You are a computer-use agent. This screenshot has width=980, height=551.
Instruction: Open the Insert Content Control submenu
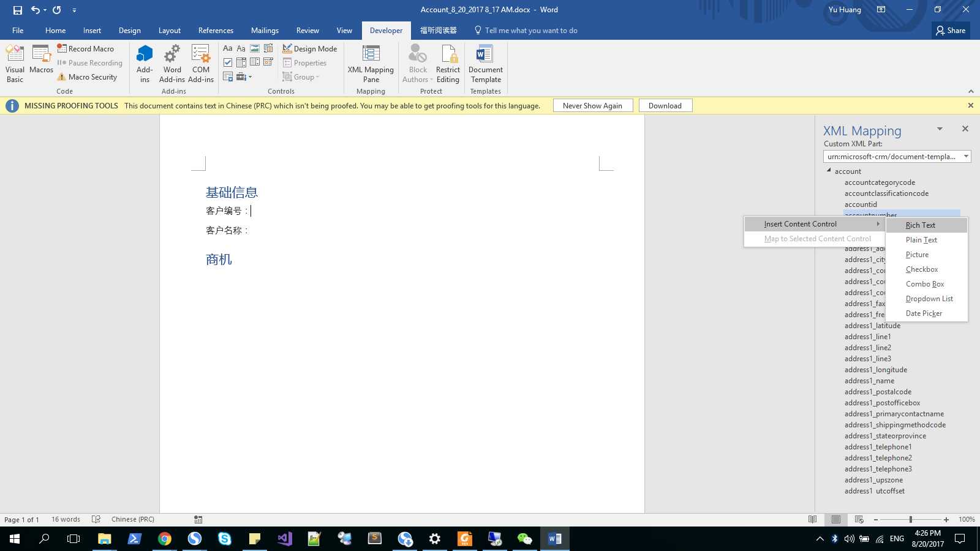tap(814, 224)
